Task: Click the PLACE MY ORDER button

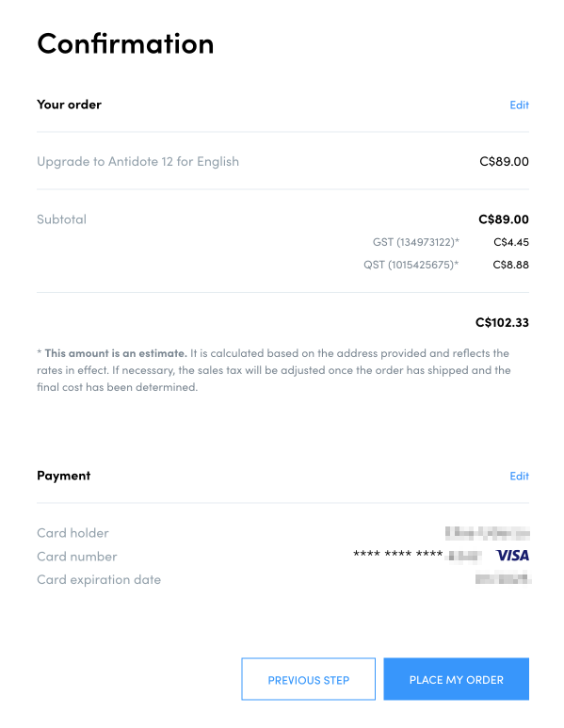Action: tap(456, 679)
